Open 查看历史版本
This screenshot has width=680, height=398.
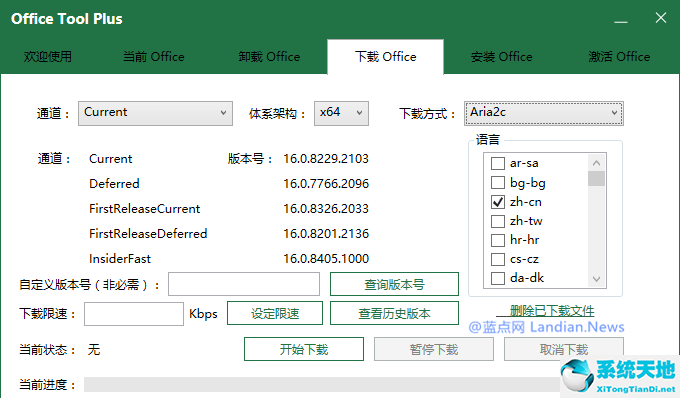394,313
